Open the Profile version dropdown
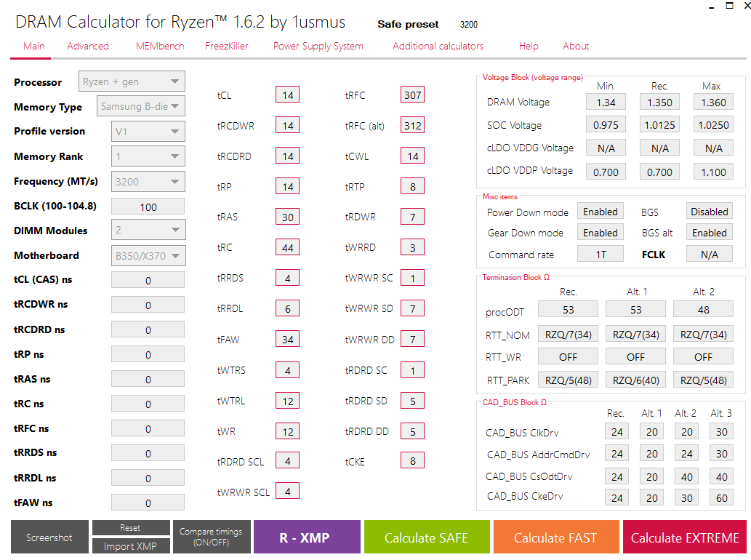 click(x=148, y=131)
